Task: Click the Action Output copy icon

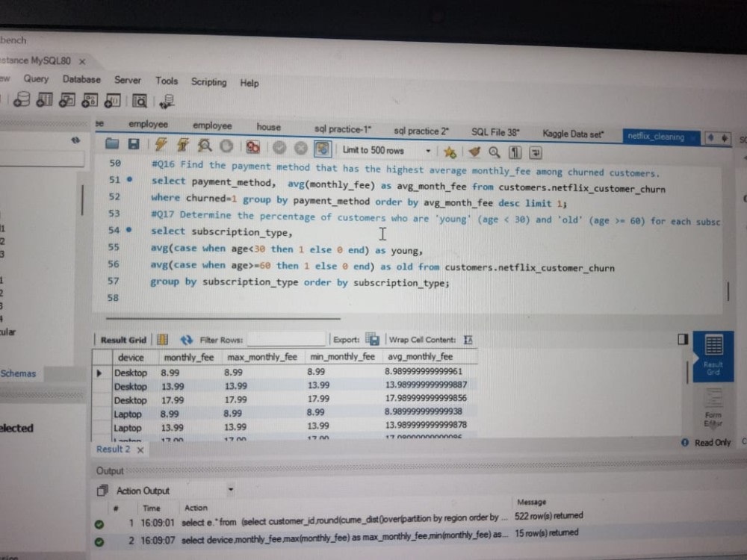Action: pos(102,490)
